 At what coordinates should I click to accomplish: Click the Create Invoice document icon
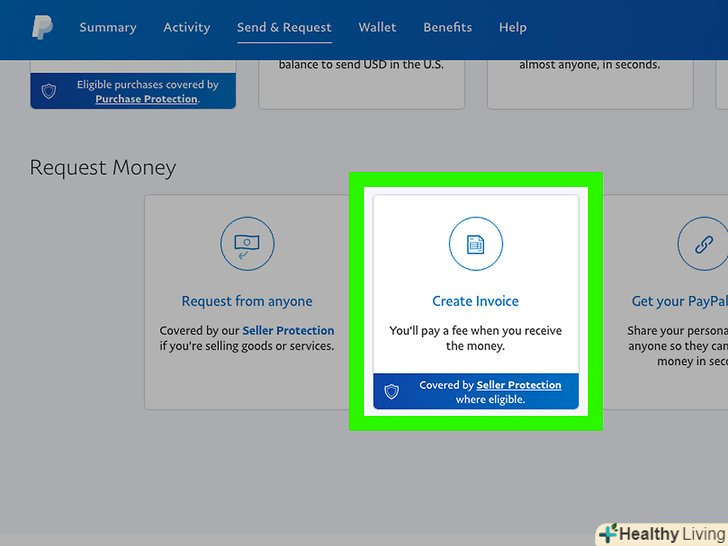pyautogui.click(x=475, y=244)
